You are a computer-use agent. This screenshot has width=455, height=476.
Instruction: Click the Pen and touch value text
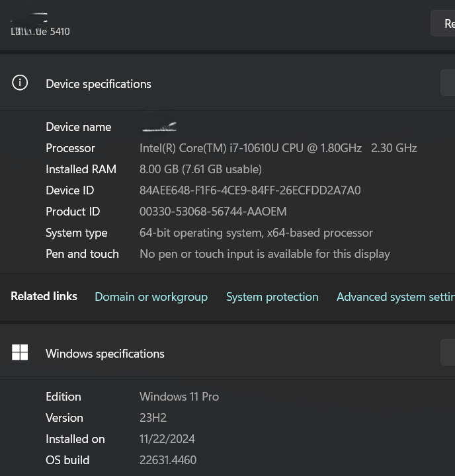point(265,254)
